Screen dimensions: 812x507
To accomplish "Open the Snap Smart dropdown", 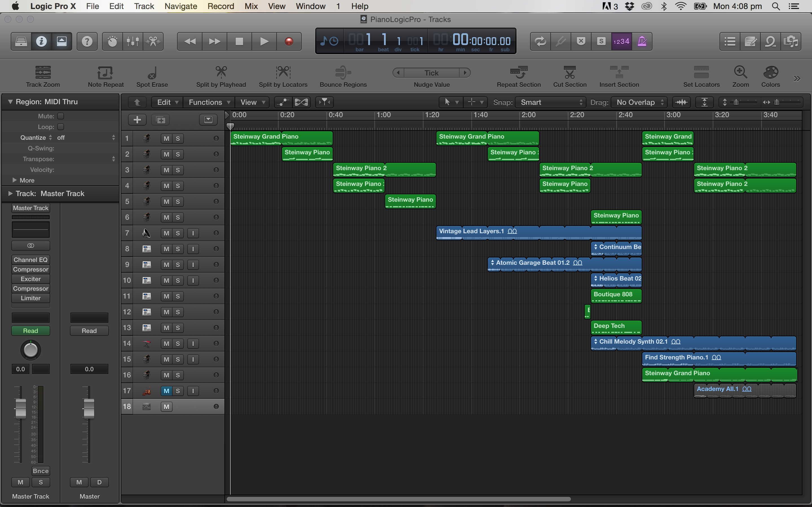I will pos(551,102).
